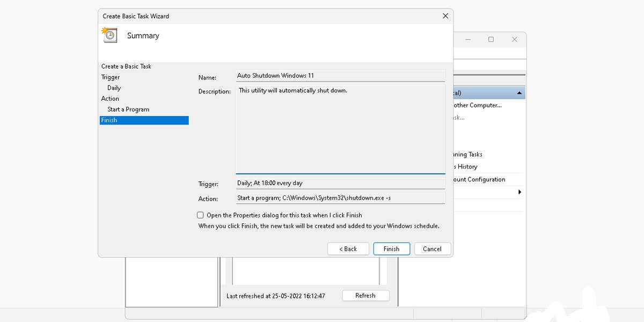Viewport: 644px width, 322px height.
Task: Click the Action field showing shutdown.exe -s
Action: (340, 198)
